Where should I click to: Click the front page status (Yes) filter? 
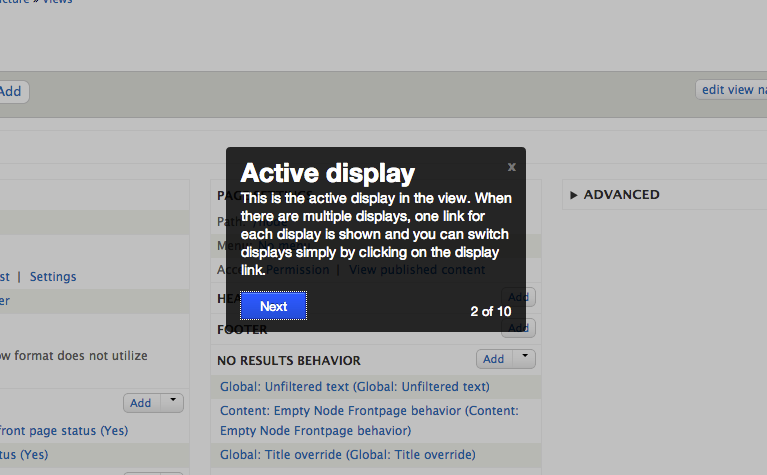click(64, 430)
